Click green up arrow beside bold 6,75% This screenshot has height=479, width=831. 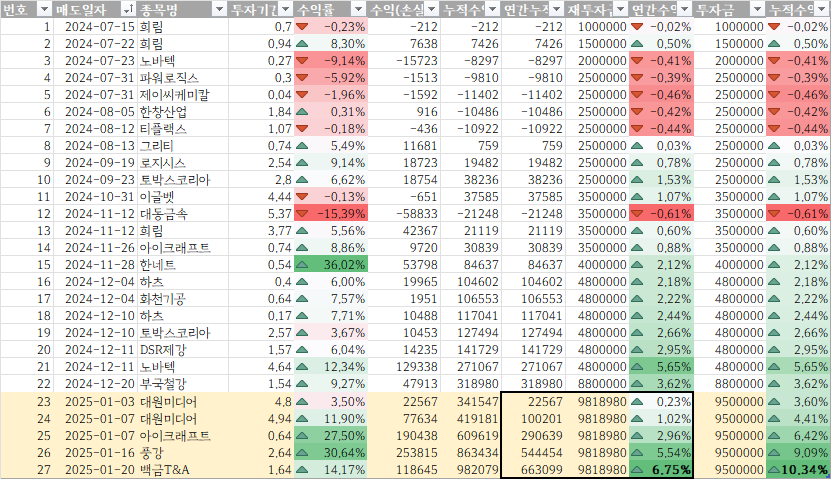click(637, 470)
